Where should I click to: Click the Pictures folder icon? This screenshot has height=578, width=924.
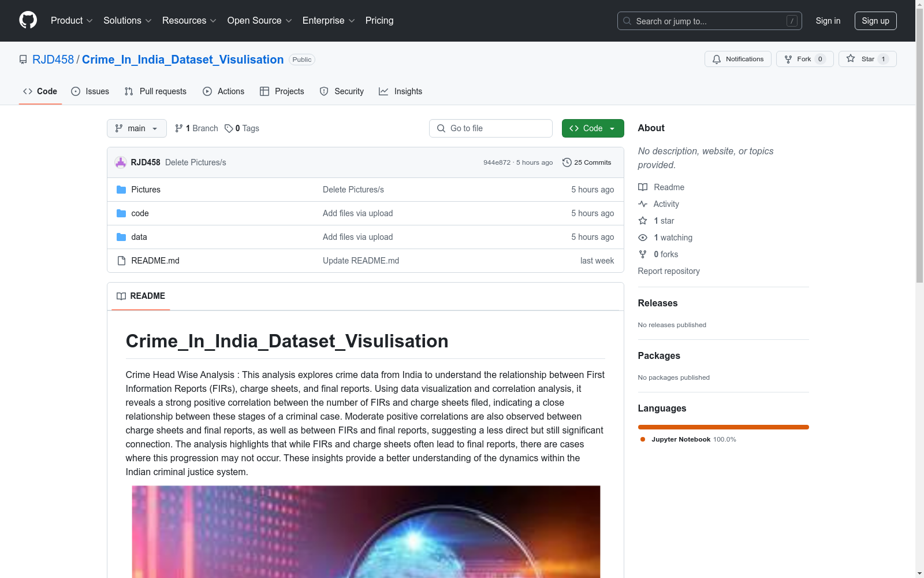click(x=121, y=190)
